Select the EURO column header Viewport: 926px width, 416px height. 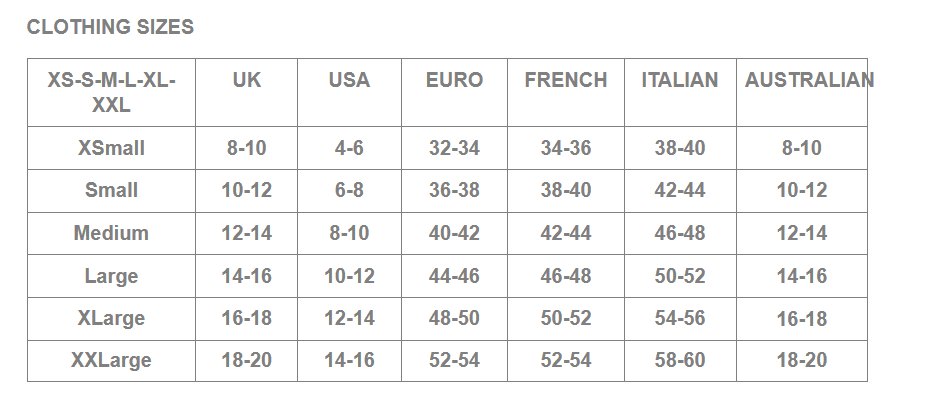[454, 80]
